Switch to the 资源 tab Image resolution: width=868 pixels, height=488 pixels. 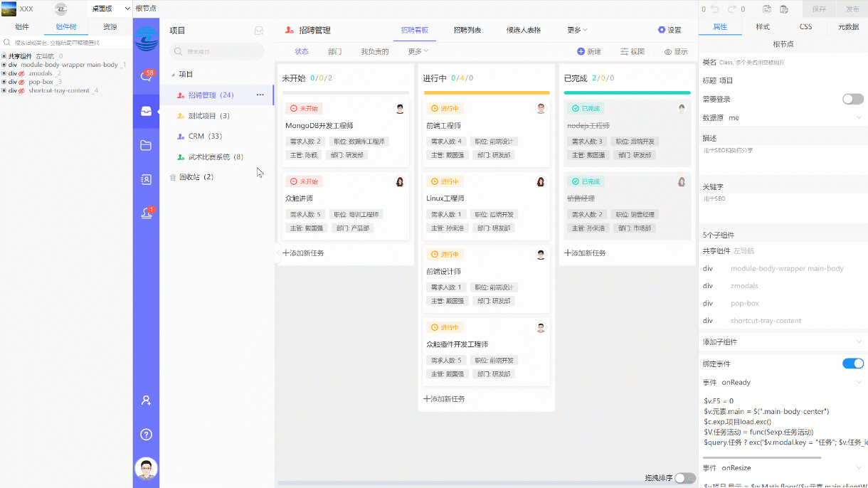[110, 26]
